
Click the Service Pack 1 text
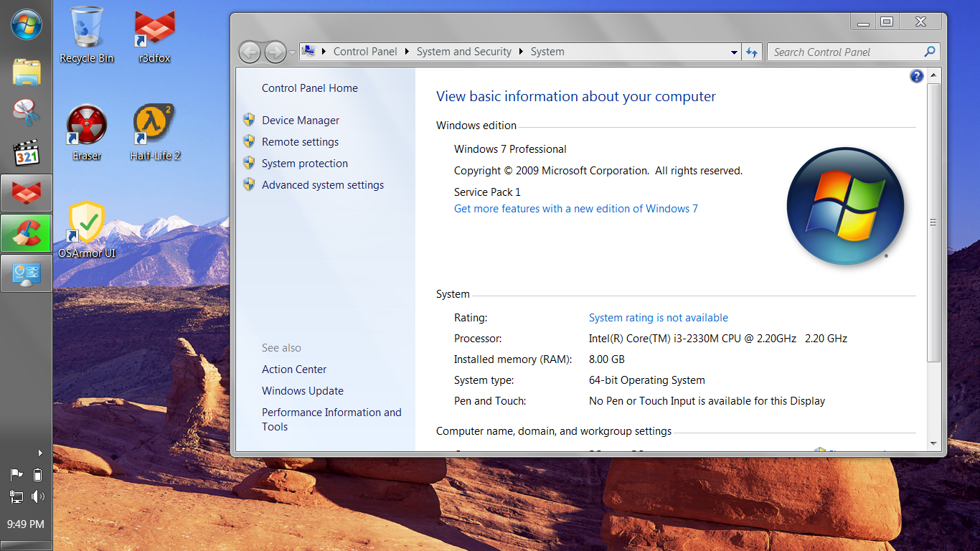click(487, 192)
